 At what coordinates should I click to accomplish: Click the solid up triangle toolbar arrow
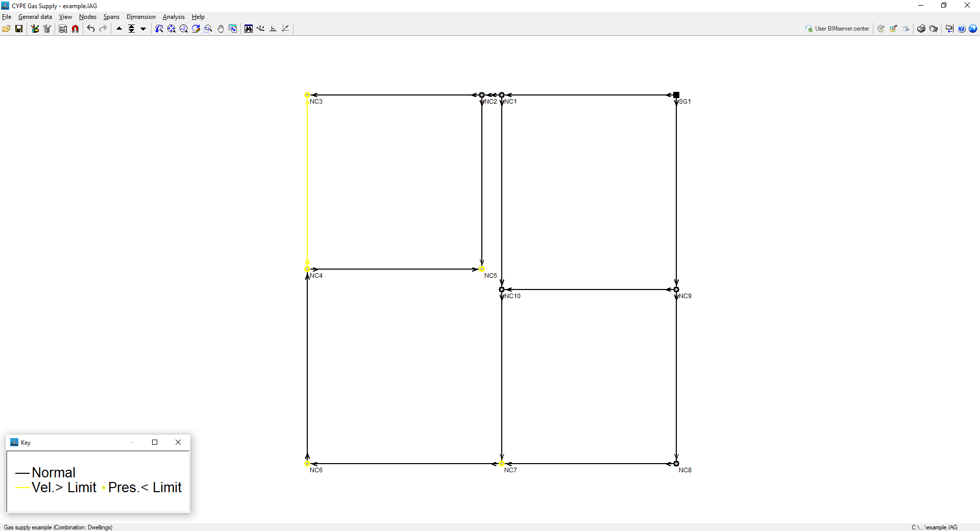pyautogui.click(x=119, y=29)
